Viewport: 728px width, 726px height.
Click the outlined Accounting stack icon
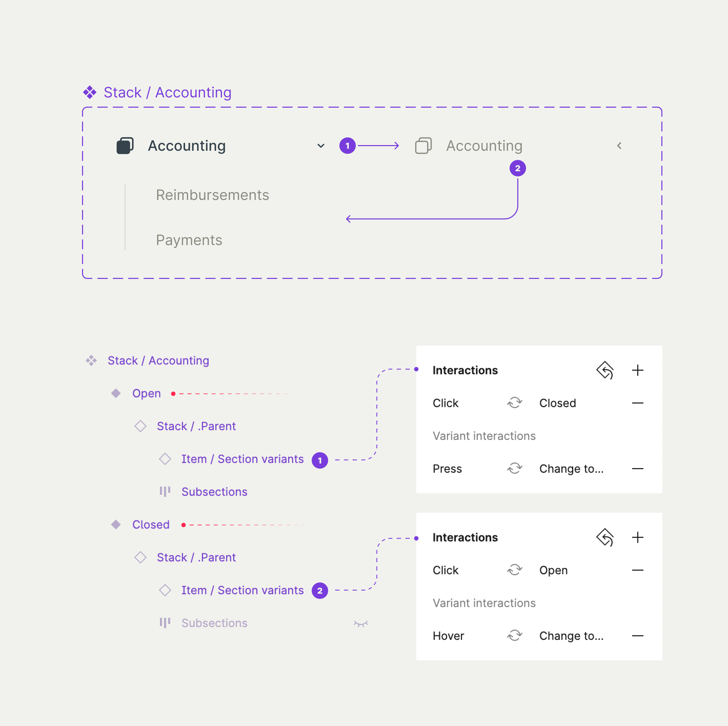pyautogui.click(x=423, y=145)
